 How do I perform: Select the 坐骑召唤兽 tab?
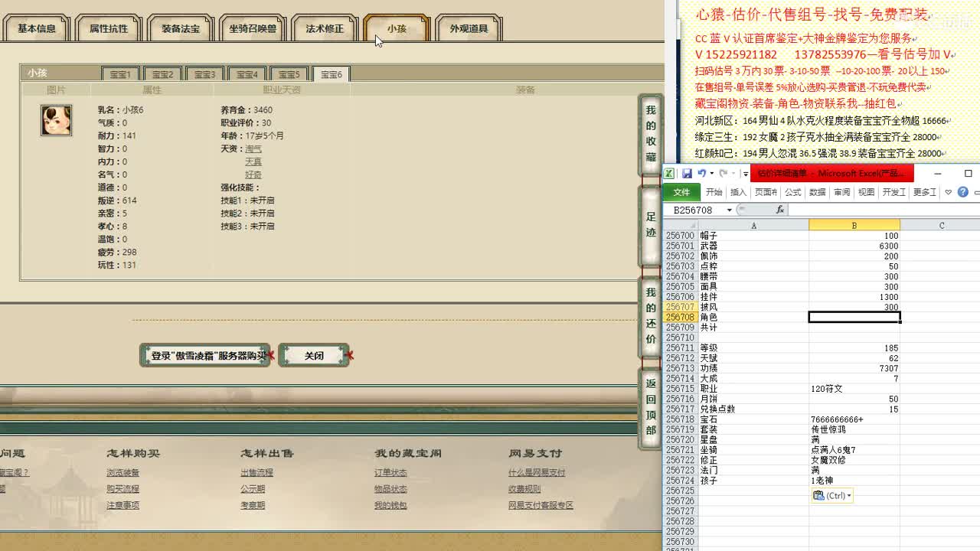[x=253, y=28]
